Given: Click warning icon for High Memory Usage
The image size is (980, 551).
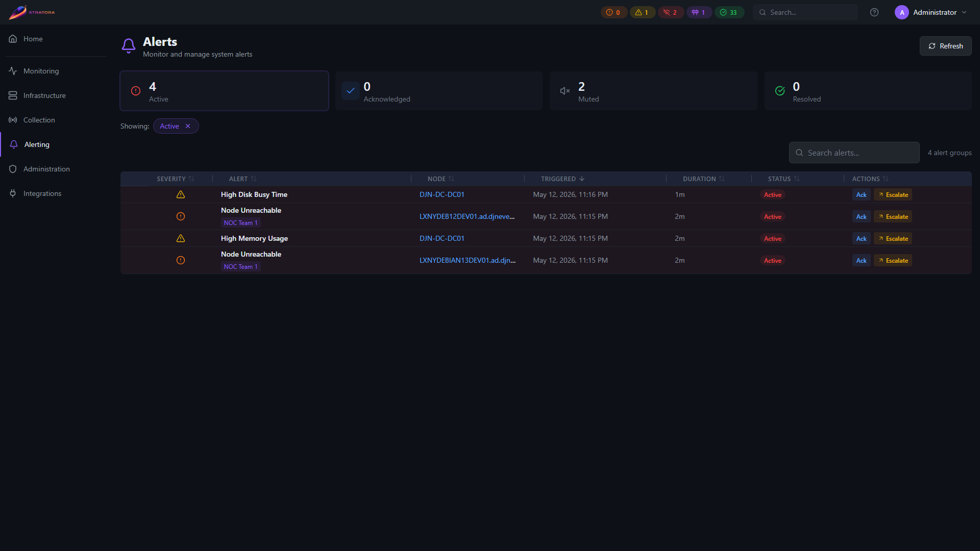Looking at the screenshot, I should coord(181,238).
